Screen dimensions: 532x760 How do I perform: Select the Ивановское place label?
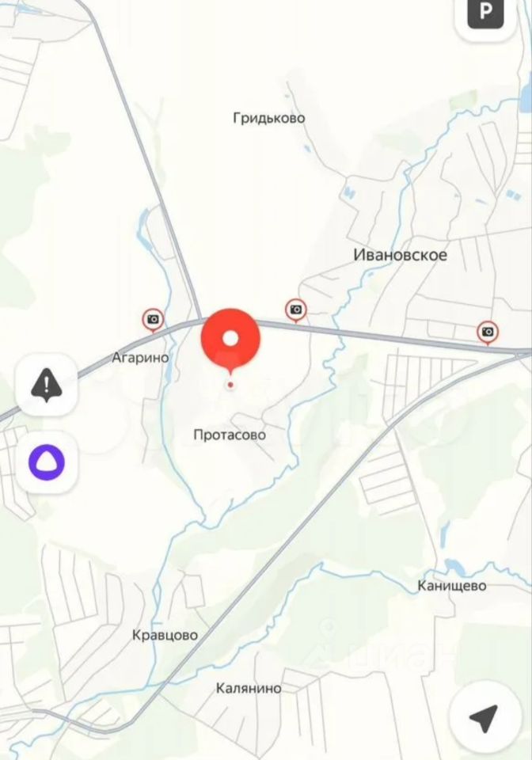click(401, 255)
